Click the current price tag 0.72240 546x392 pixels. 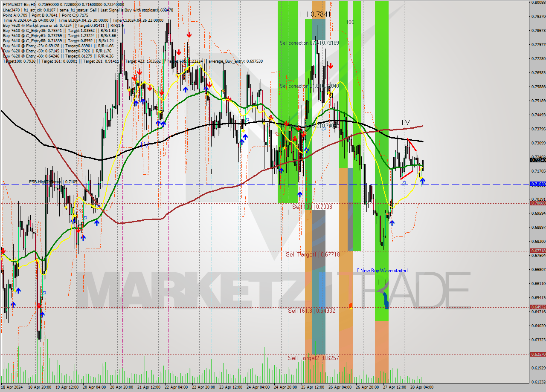[x=537, y=160]
